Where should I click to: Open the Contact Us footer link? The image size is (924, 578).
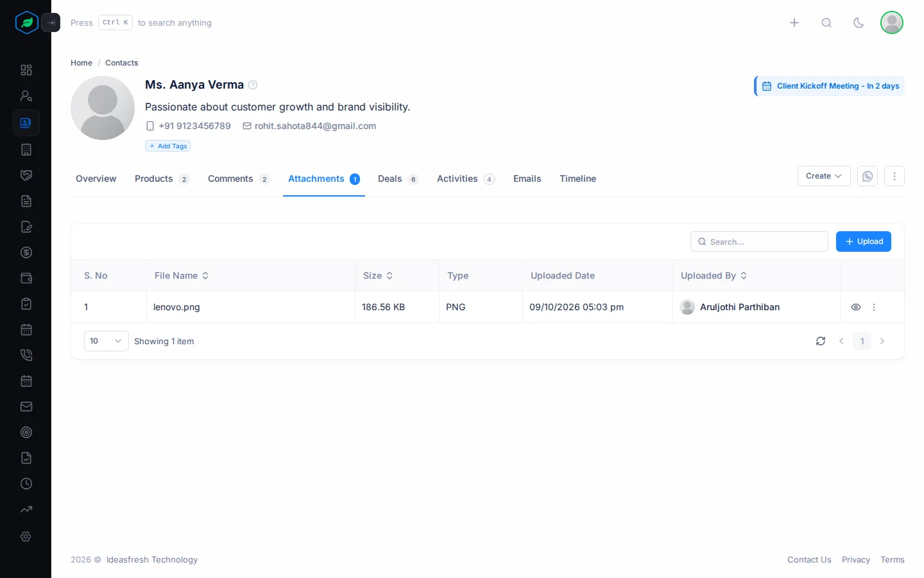[x=809, y=559]
